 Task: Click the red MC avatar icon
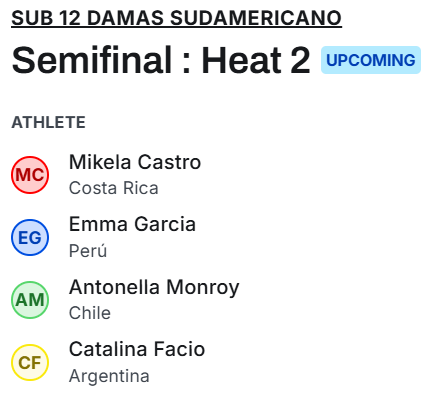[30, 175]
